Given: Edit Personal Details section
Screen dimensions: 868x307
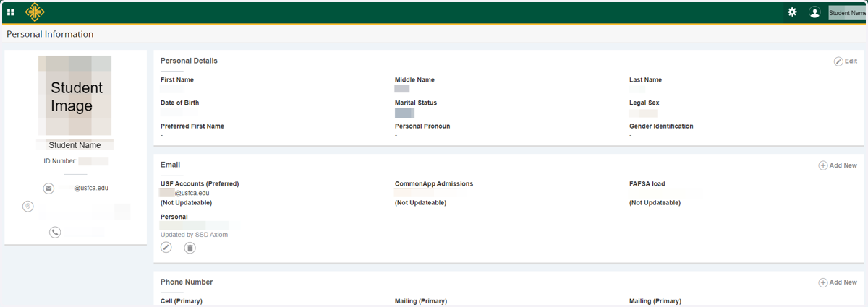Looking at the screenshot, I should pos(846,61).
